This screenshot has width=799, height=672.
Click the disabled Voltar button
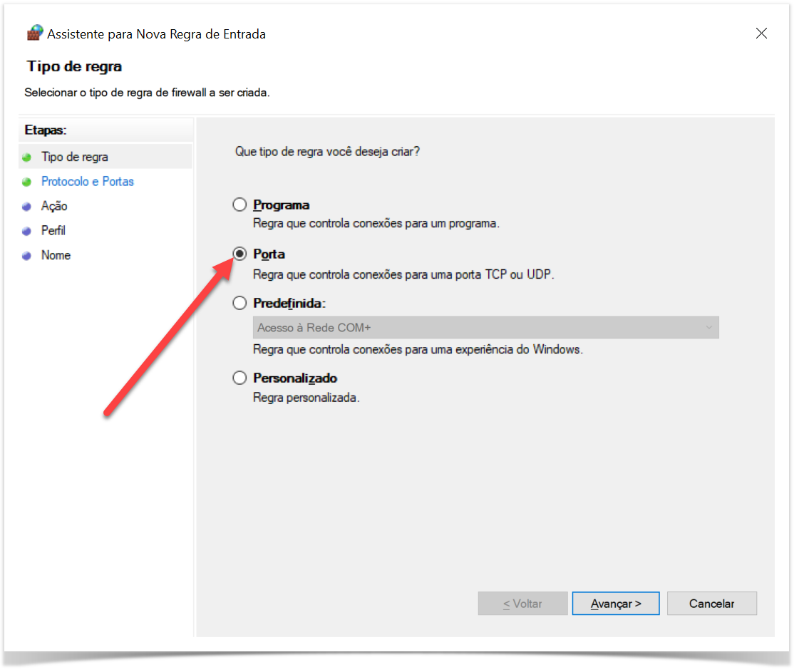coord(522,604)
